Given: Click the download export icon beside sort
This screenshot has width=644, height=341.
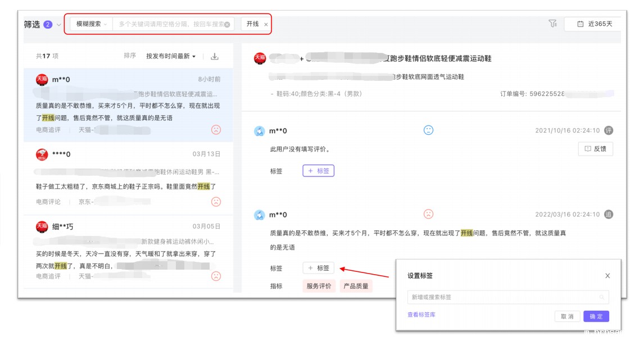Looking at the screenshot, I should tap(214, 56).
